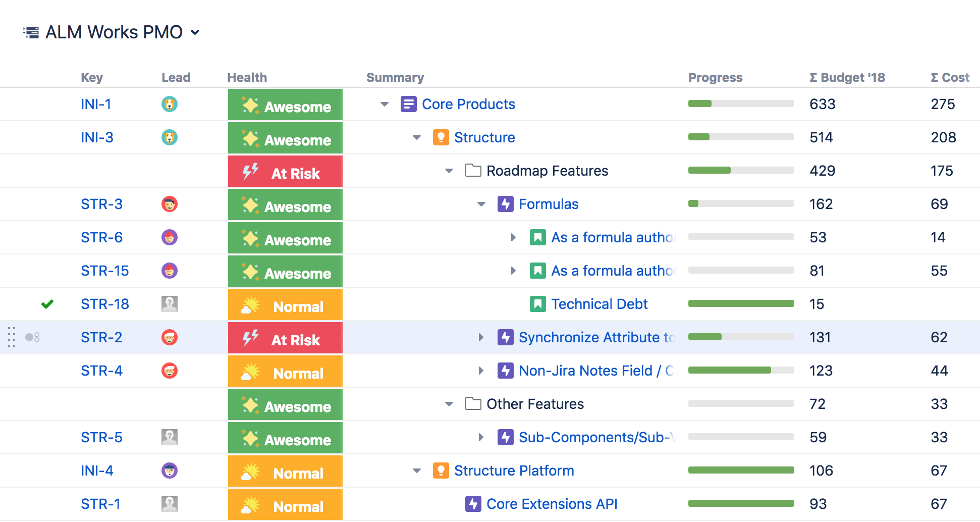Viewport: 980px width, 522px height.
Task: Click the purple epic icon next to Formulas
Action: coord(505,204)
